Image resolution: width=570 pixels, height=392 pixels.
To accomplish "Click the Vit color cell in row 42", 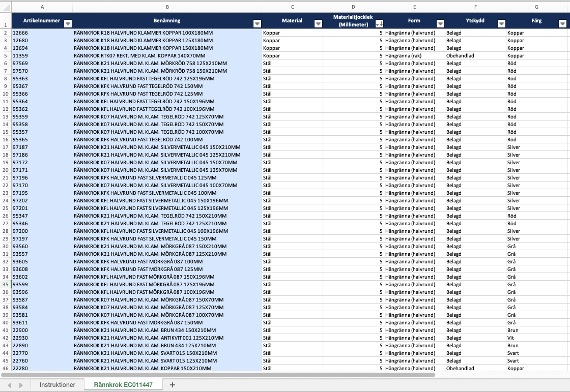I will coord(535,338).
